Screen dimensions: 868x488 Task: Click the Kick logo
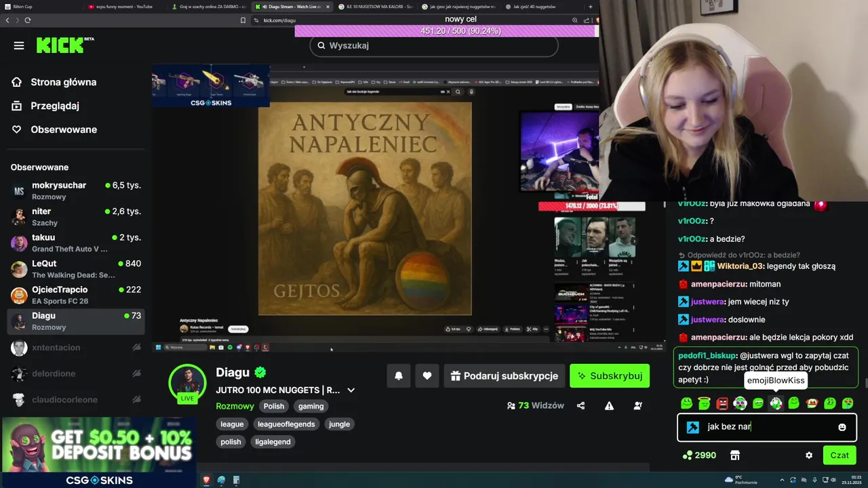point(64,45)
